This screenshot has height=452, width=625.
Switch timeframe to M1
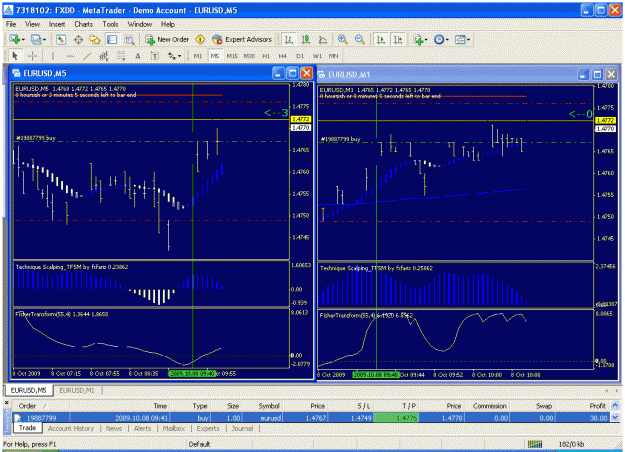click(198, 56)
